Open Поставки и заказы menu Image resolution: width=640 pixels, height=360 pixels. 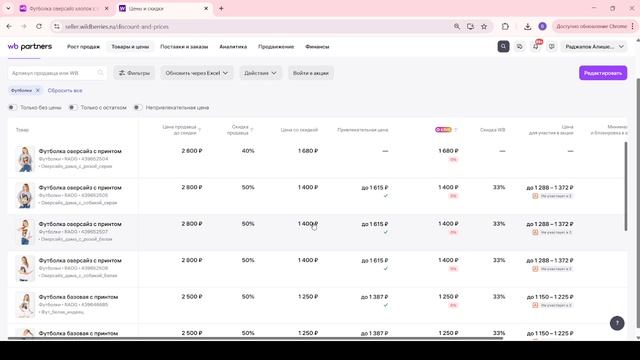point(184,47)
